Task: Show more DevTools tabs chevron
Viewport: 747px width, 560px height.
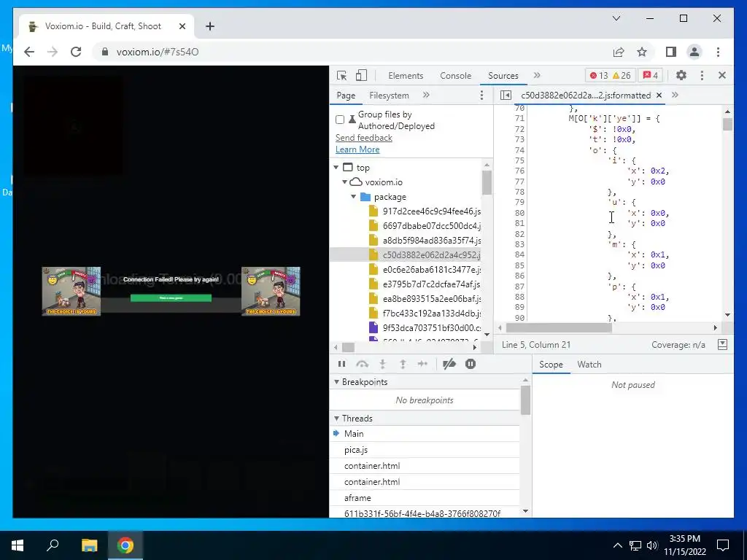Action: coord(537,75)
